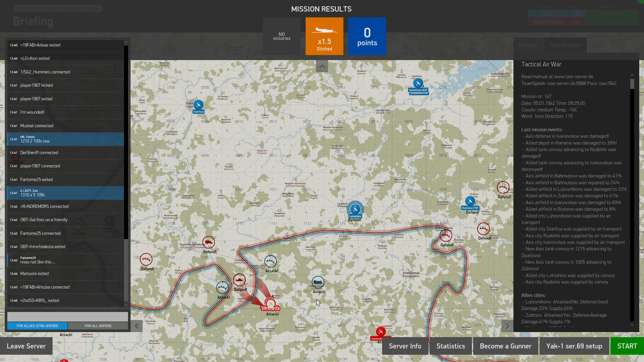Collapse mission results with up chevron

(322, 66)
